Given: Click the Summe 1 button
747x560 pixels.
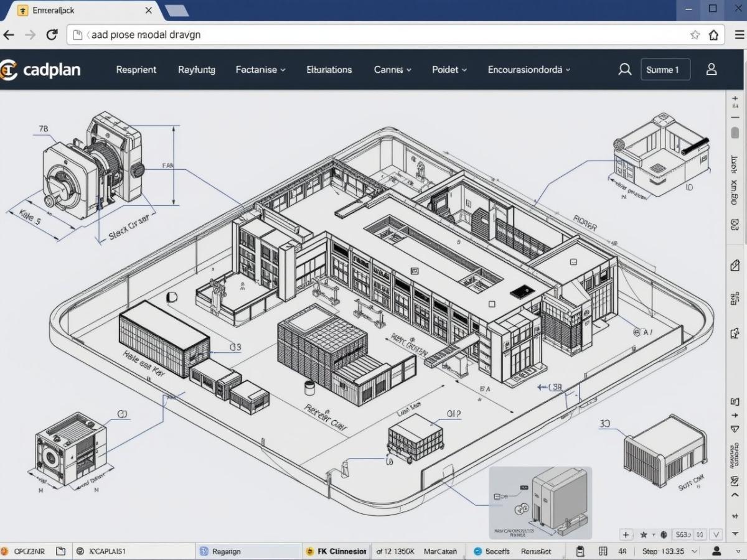Looking at the screenshot, I should coord(665,70).
